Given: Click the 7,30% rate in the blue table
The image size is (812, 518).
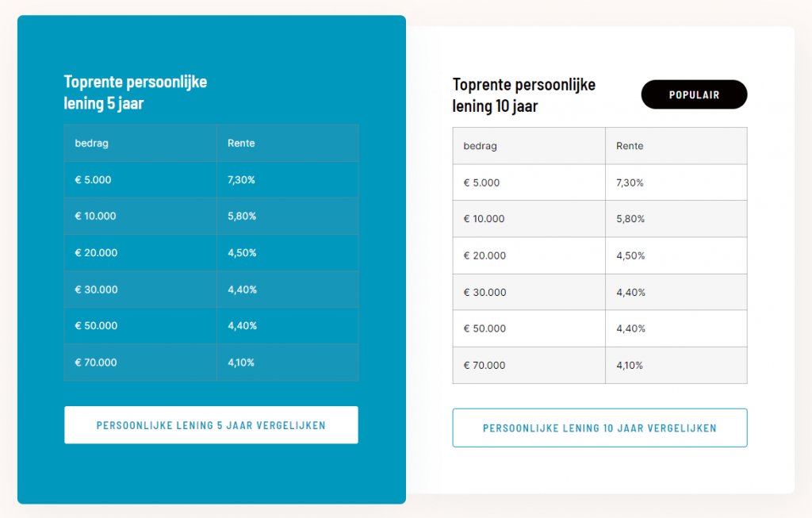Looking at the screenshot, I should click(241, 180).
